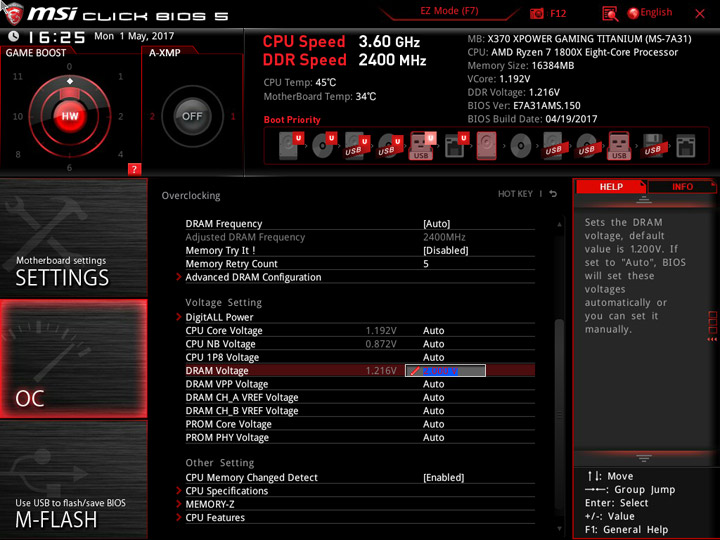Open the Game Boost question mark help
720x540 pixels.
pyautogui.click(x=134, y=169)
